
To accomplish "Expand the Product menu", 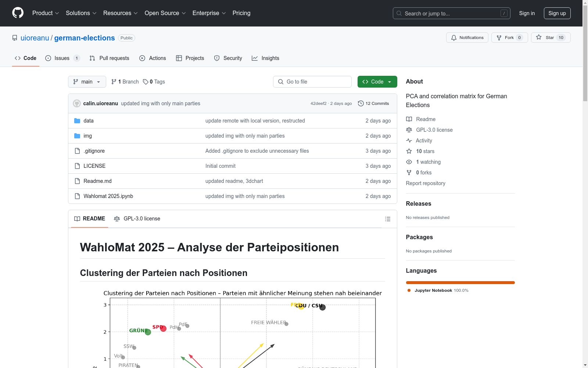I will click(46, 13).
